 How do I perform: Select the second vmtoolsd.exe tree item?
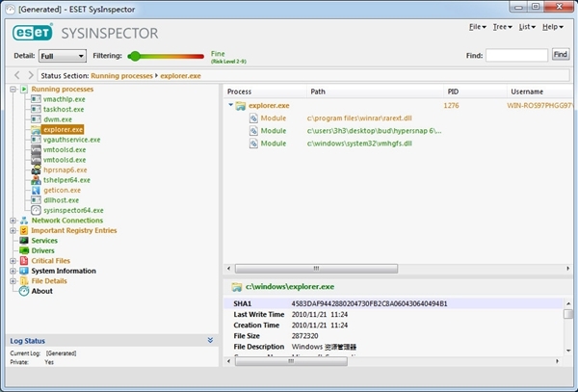[65, 160]
